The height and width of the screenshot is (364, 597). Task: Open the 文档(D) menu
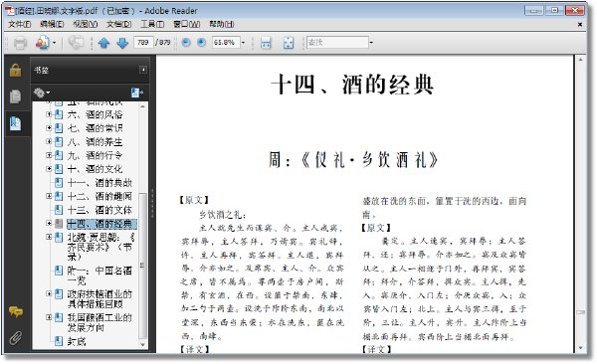click(118, 24)
